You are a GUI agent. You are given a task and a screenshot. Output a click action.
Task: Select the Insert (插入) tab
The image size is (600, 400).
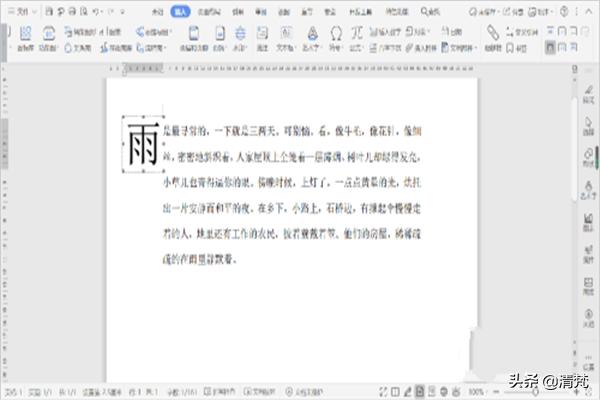180,12
